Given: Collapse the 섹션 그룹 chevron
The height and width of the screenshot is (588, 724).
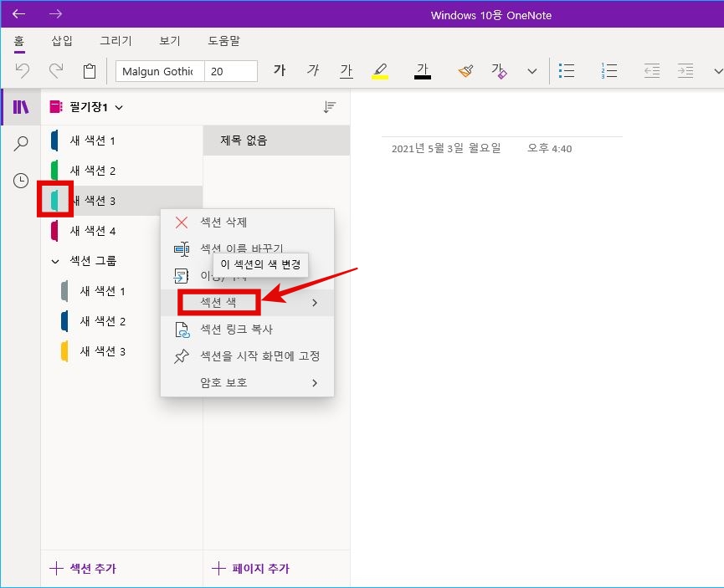Looking at the screenshot, I should 55,261.
